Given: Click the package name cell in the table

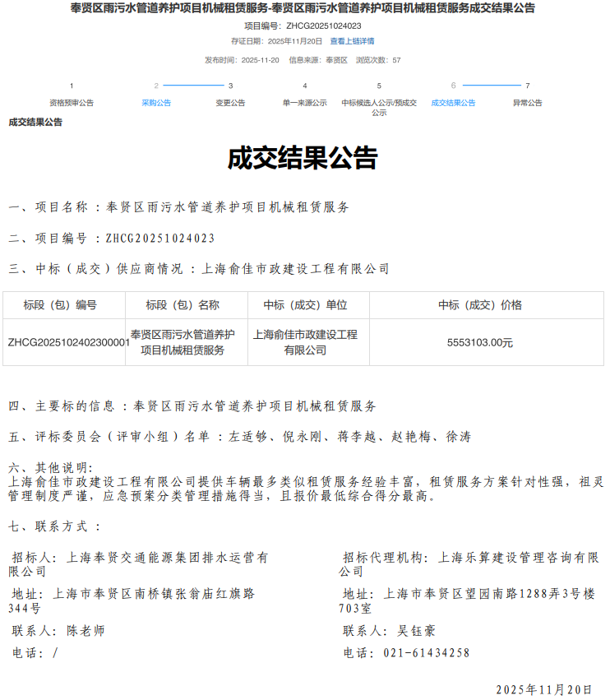Looking at the screenshot, I should coord(187,342).
